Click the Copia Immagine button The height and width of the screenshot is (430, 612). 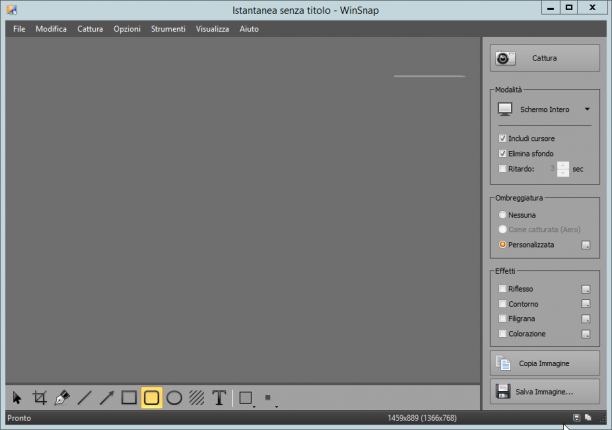544,363
